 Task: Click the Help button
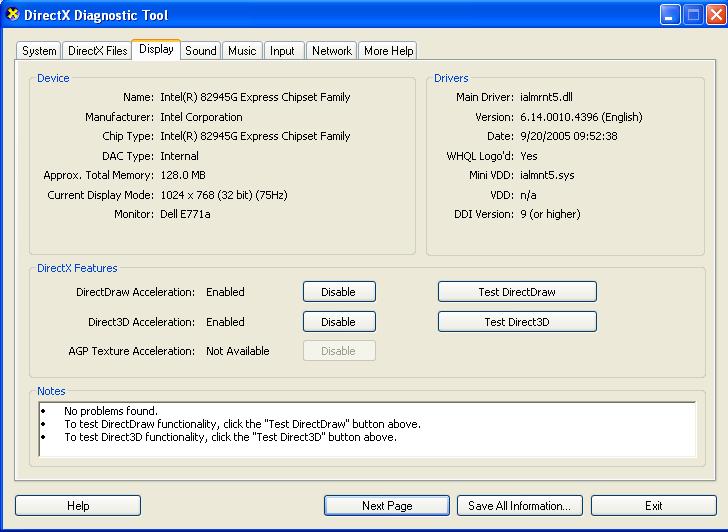78,506
